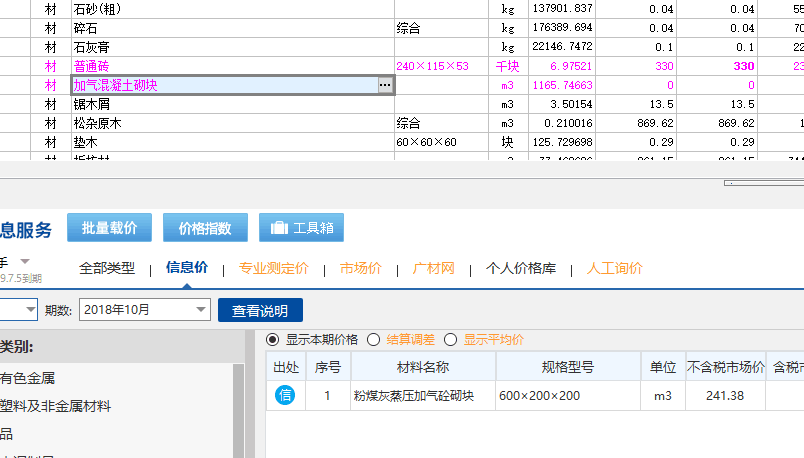Click the 碎石 material cell

pyautogui.click(x=233, y=28)
